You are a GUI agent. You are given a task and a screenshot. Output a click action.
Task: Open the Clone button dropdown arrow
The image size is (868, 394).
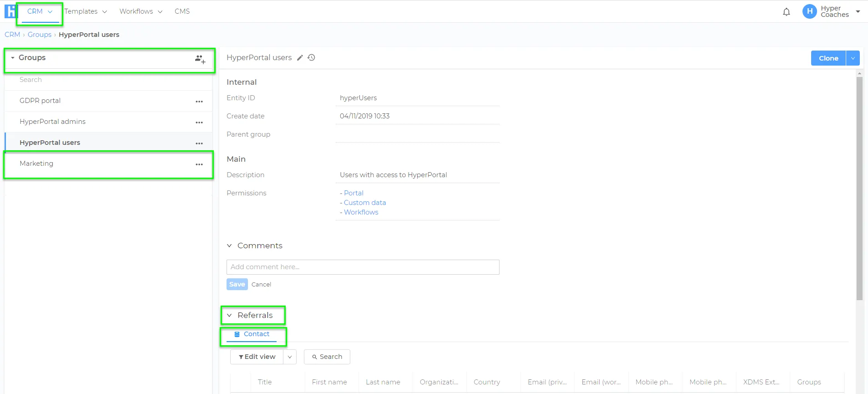click(853, 58)
